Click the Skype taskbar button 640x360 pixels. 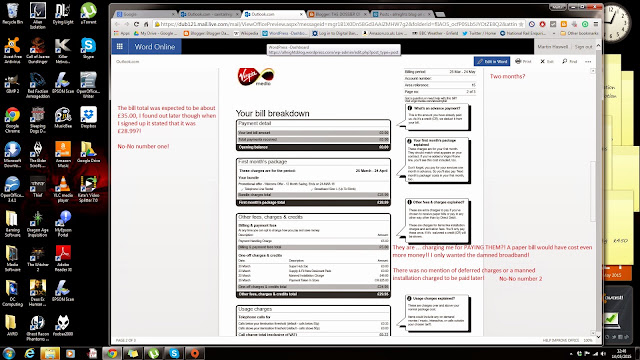174,353
